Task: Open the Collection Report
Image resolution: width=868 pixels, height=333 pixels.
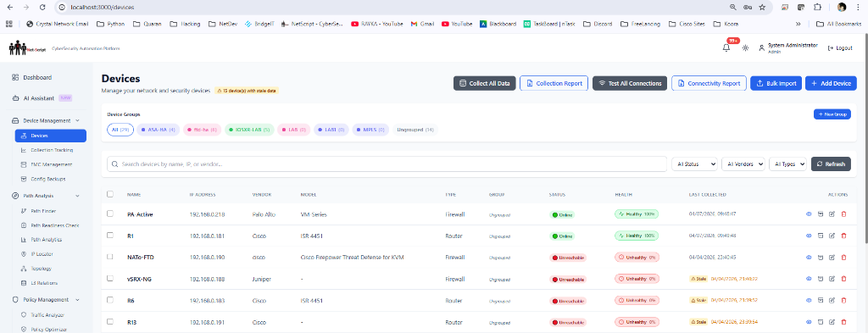Action: point(554,83)
